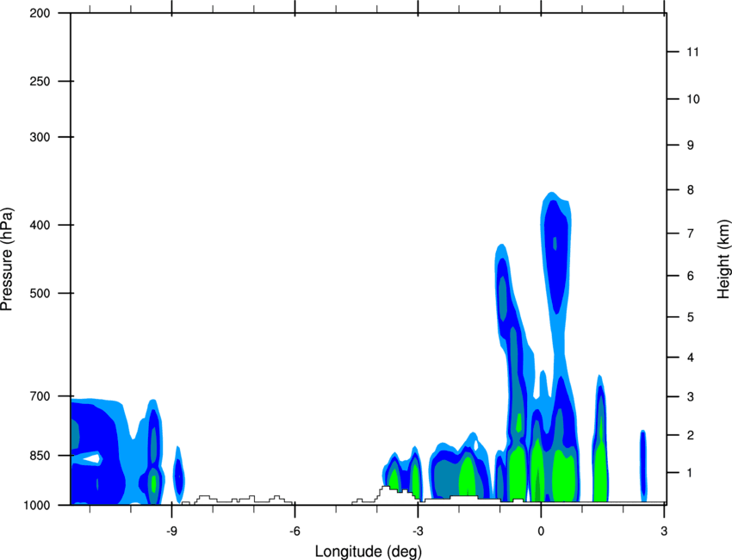
Task: Click the 9 km height tick label
Action: coord(691,146)
